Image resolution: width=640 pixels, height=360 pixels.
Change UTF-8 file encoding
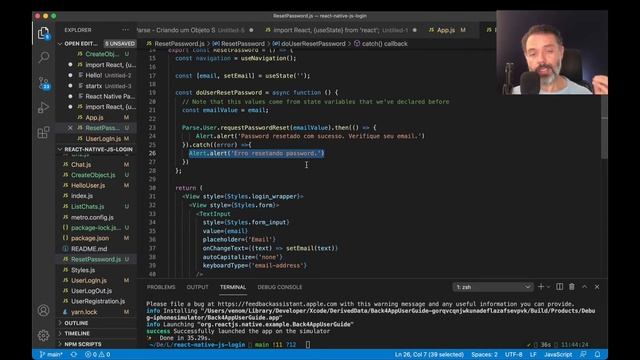pyautogui.click(x=513, y=354)
